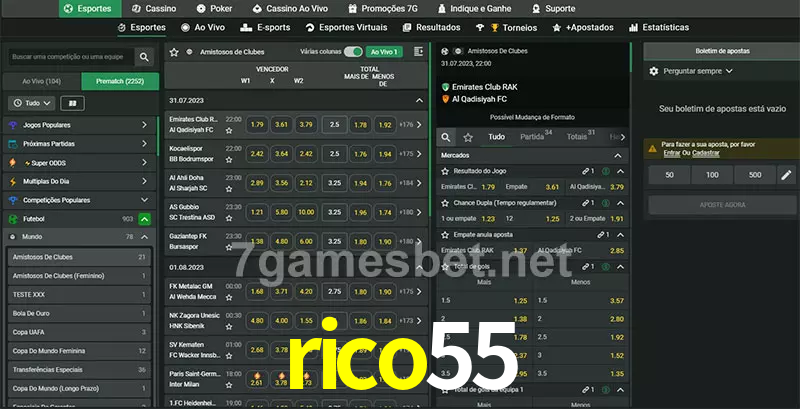800x409 pixels.
Task: Open the Tudo time filter dropdown
Action: (31, 103)
